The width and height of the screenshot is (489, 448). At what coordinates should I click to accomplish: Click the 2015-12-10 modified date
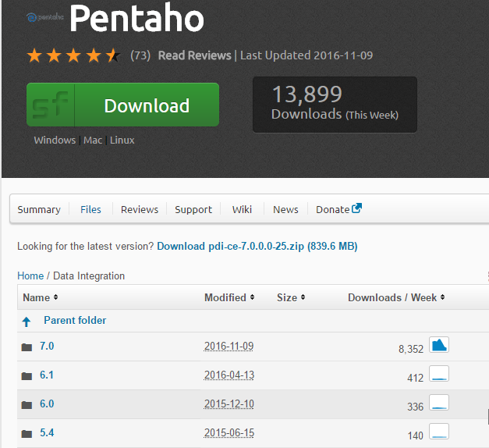(229, 404)
